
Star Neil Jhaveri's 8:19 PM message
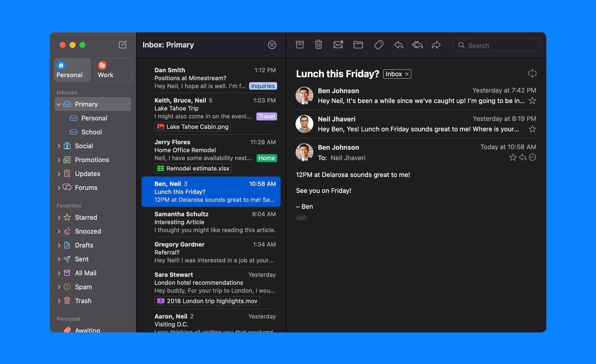pos(532,129)
